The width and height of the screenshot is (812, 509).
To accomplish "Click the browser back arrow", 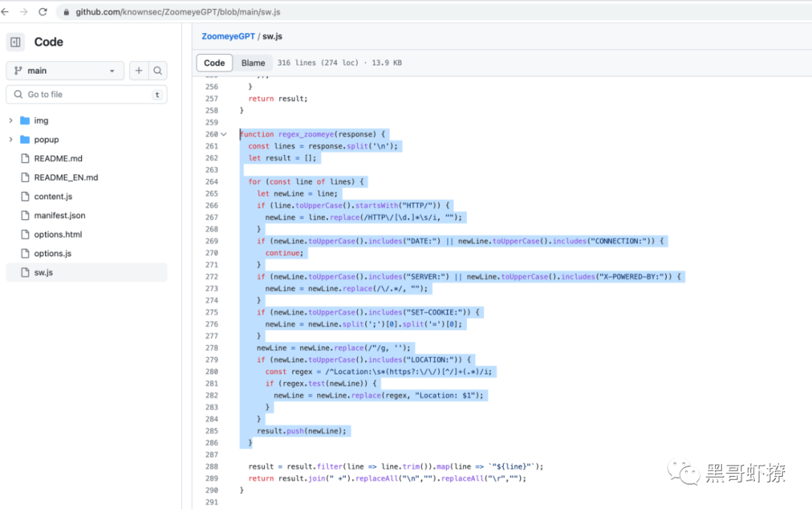I will 5,11.
